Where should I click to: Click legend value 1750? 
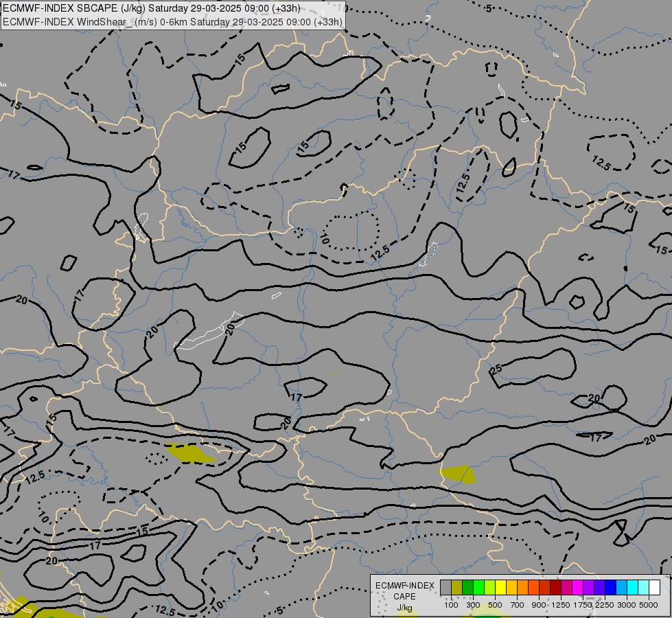[x=583, y=605]
